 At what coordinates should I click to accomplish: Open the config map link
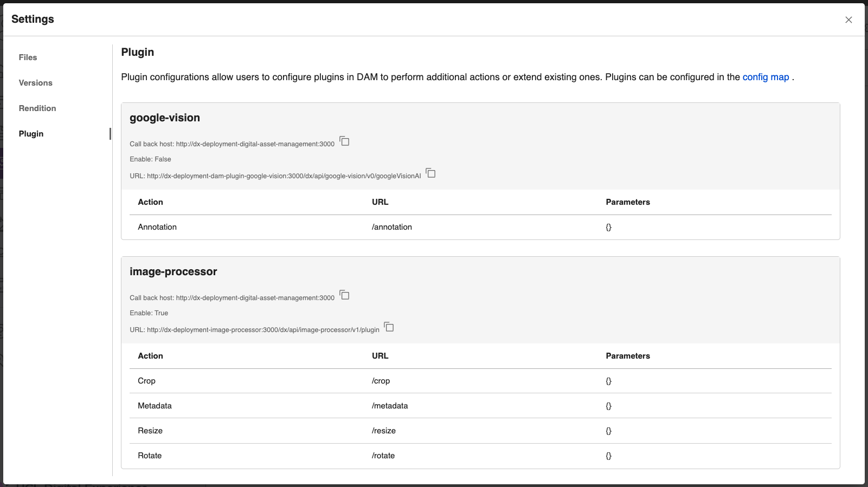[766, 77]
